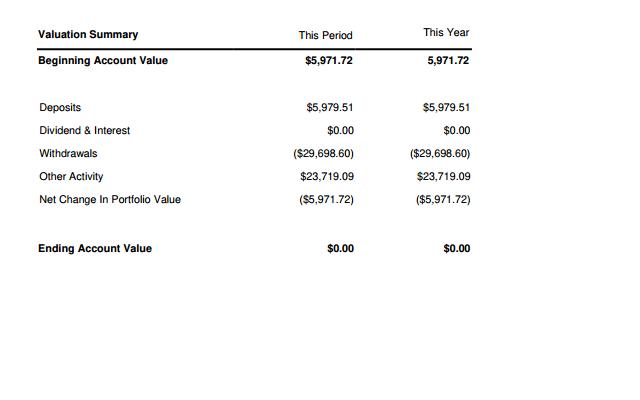This screenshot has width=640, height=400.
Task: Select the Other Activity label
Action: [71, 176]
